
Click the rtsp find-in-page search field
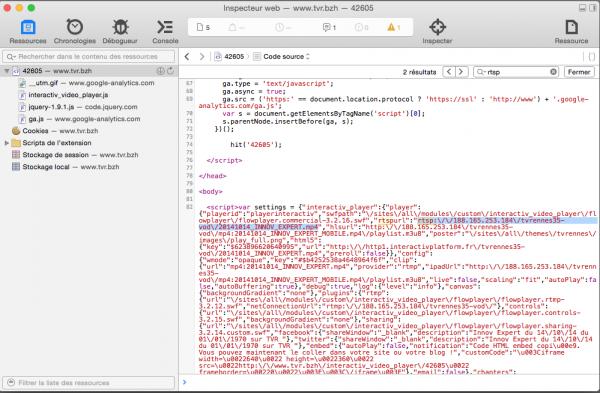click(515, 72)
